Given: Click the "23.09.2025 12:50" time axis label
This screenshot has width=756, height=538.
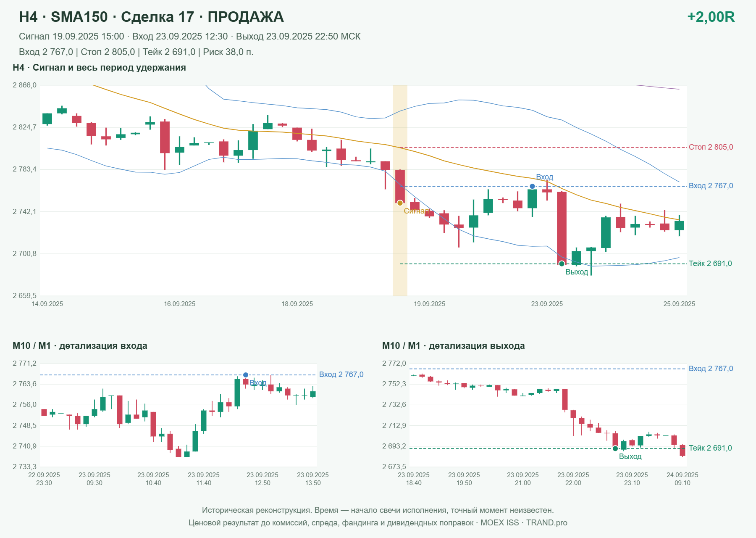Looking at the screenshot, I should coord(262,479).
